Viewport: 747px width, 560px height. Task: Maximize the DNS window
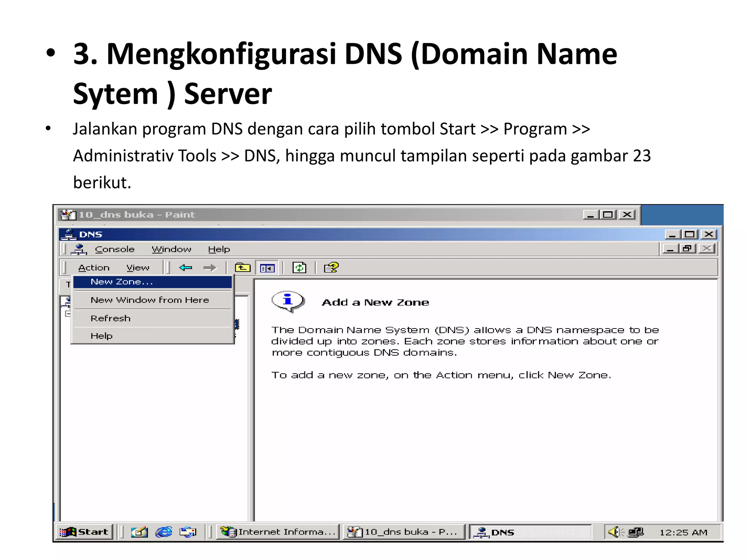(x=689, y=234)
